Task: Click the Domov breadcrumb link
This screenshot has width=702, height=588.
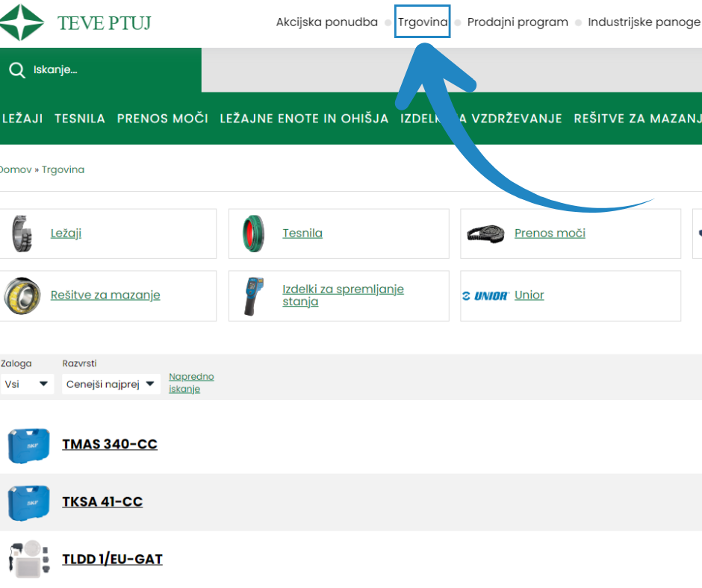Action: 15,170
